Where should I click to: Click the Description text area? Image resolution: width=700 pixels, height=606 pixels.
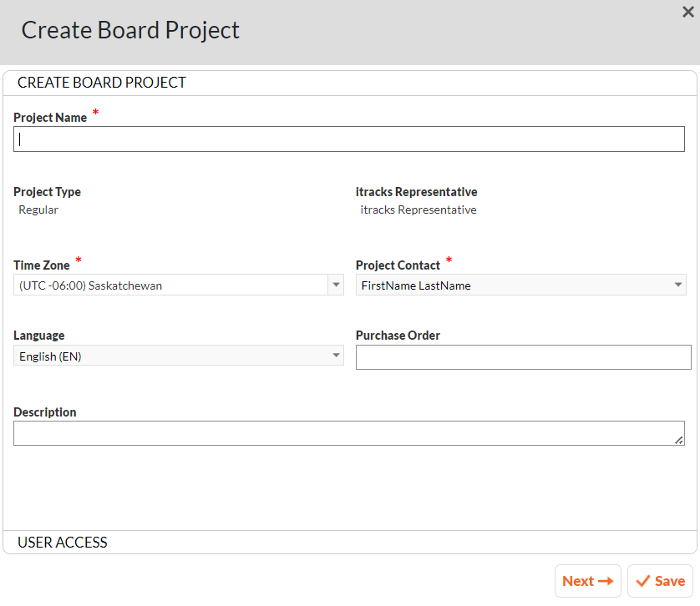(348, 433)
